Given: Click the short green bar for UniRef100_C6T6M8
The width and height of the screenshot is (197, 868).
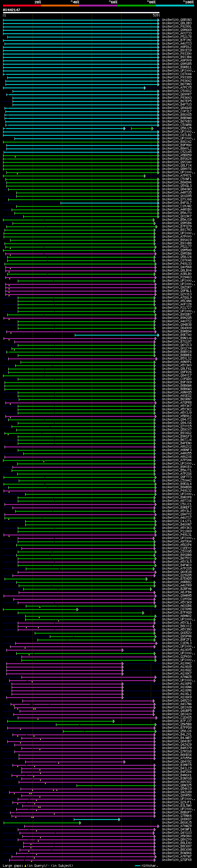Looking at the screenshot, I should (41, 609).
